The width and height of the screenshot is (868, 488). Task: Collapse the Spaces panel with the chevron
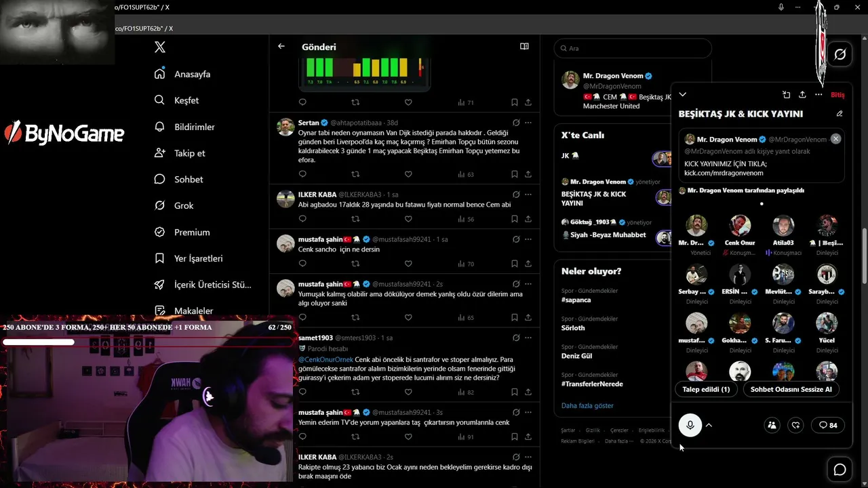pos(683,95)
